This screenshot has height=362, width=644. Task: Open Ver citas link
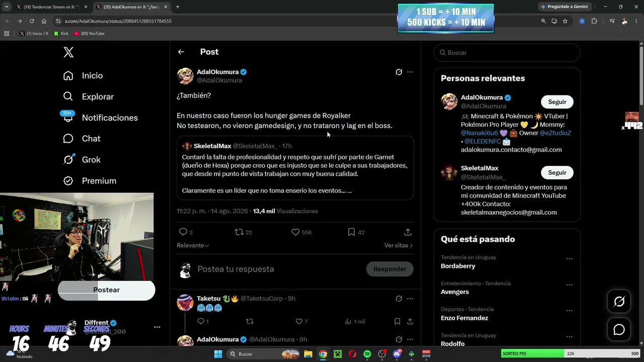398,245
